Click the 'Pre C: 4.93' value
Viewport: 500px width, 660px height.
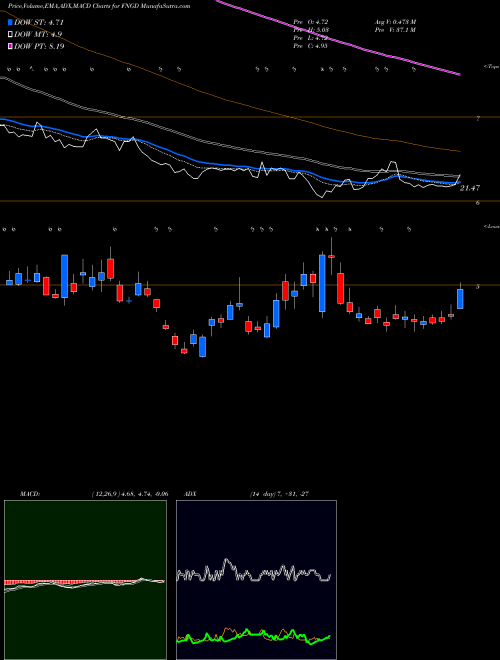[311, 46]
